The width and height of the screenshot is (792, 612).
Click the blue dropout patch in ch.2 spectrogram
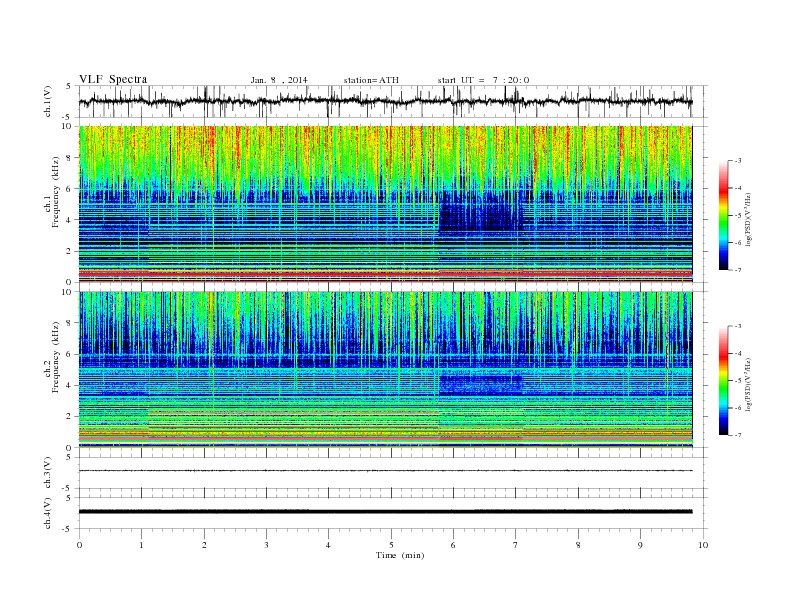click(481, 384)
